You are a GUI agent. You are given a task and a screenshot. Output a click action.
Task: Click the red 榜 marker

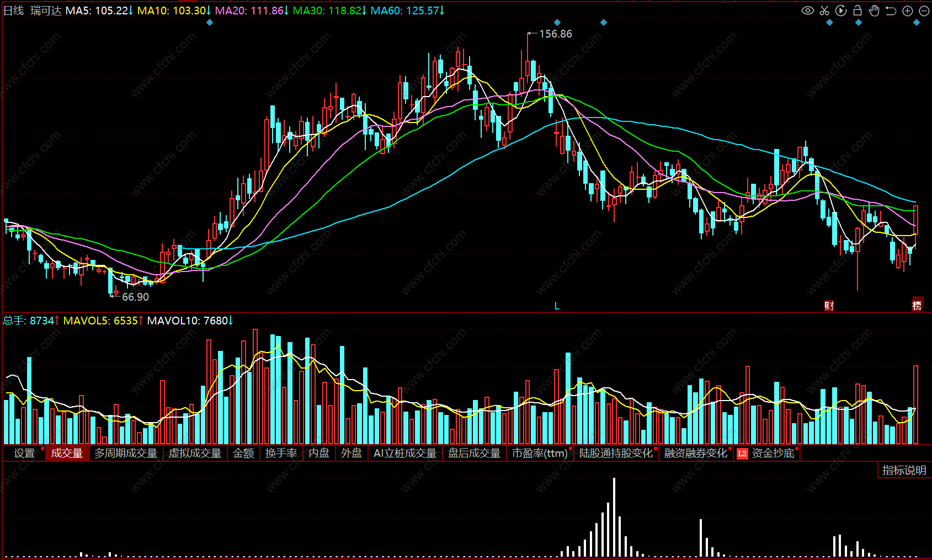[x=917, y=305]
